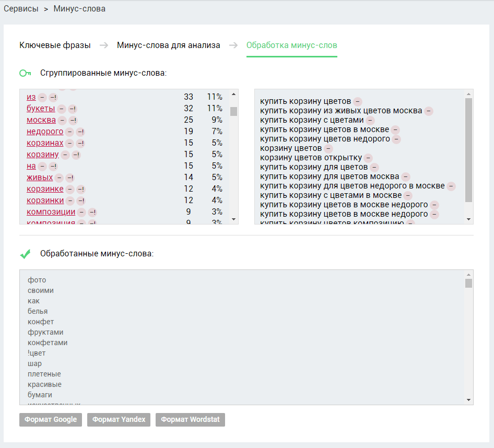The height and width of the screenshot is (448, 494).
Task: Click the «недорого» word link
Action: point(45,132)
